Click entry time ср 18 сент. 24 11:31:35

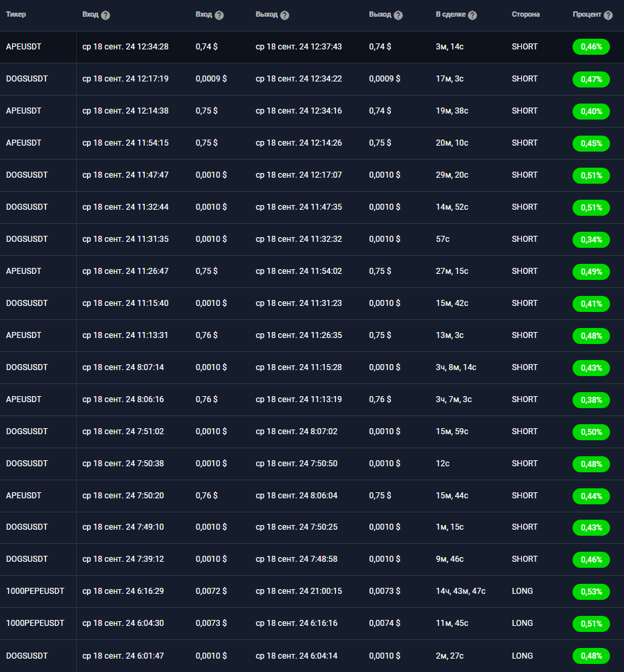coord(125,239)
